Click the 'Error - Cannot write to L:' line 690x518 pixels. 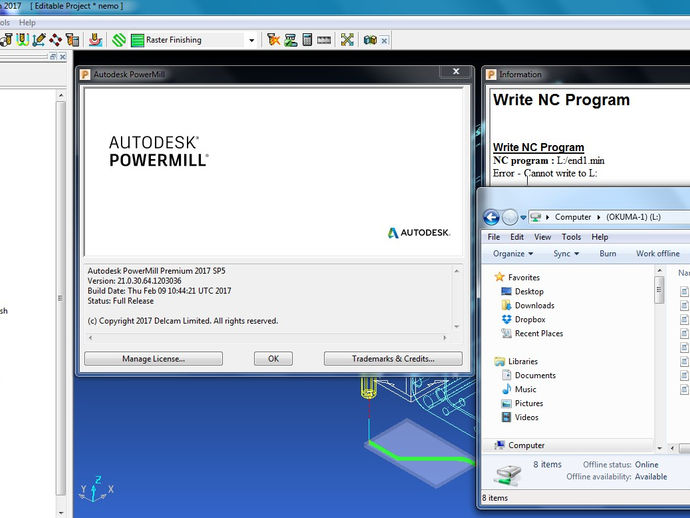tap(545, 173)
